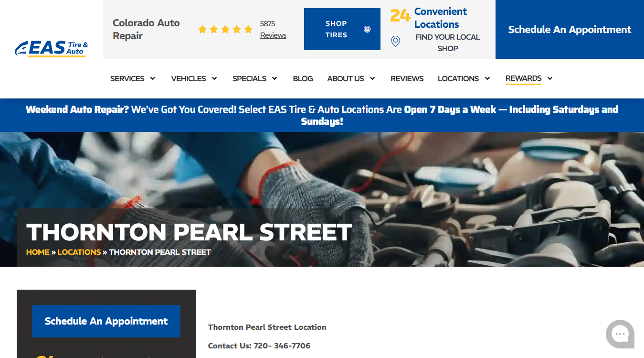
Task: Click header Schedule An Appointment button
Action: coord(570,30)
